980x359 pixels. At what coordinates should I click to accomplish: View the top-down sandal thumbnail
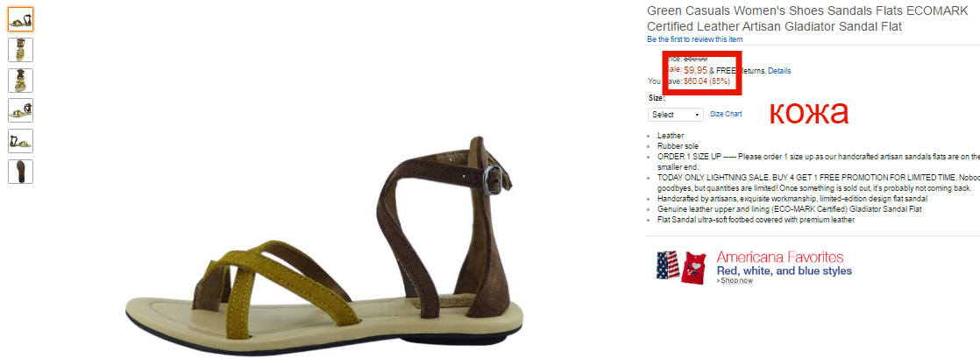[21, 50]
